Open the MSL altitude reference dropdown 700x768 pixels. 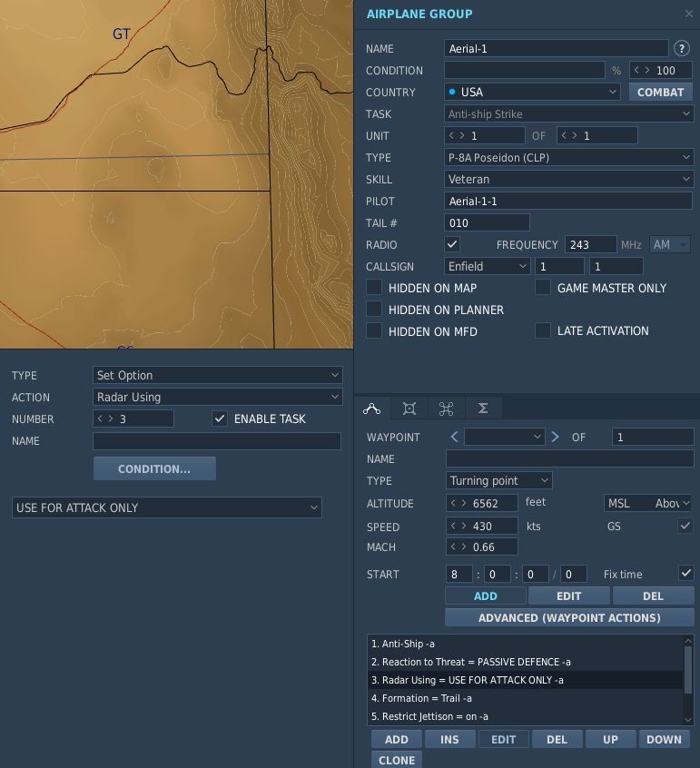pos(647,503)
